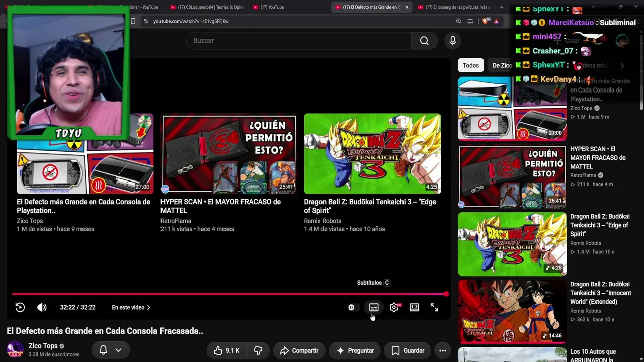Click the video progress bar

pos(229,294)
